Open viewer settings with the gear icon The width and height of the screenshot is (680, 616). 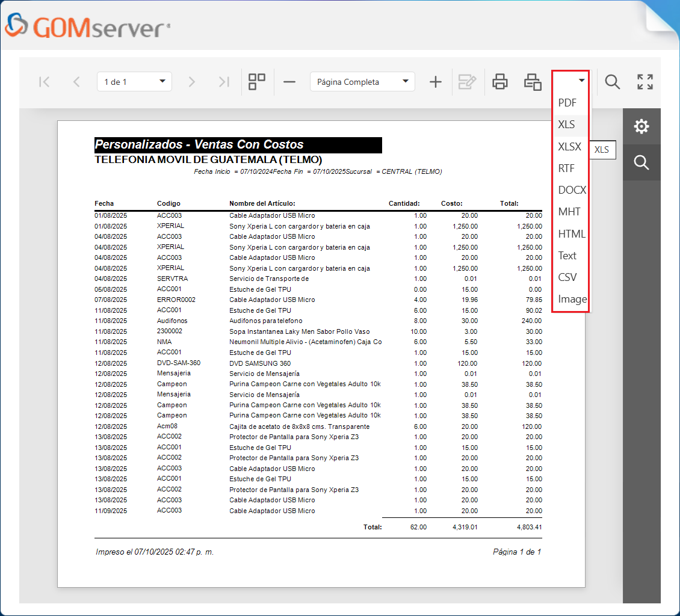coord(641,126)
